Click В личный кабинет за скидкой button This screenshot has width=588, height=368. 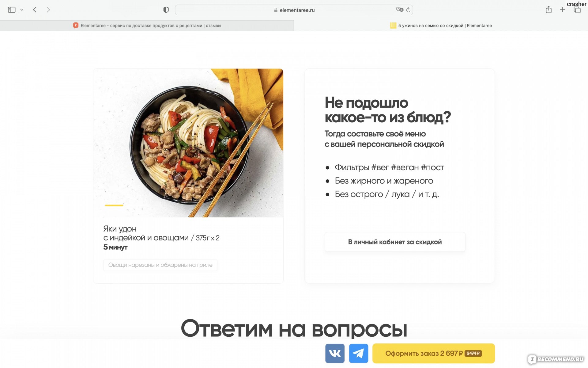[x=394, y=242]
